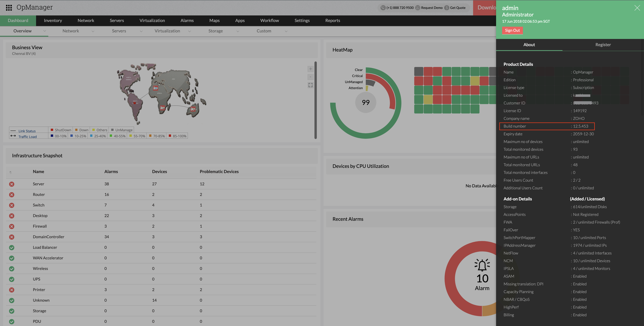This screenshot has width=644, height=326.
Task: Click the alarm bell in Recent Alarms
Action: click(482, 265)
